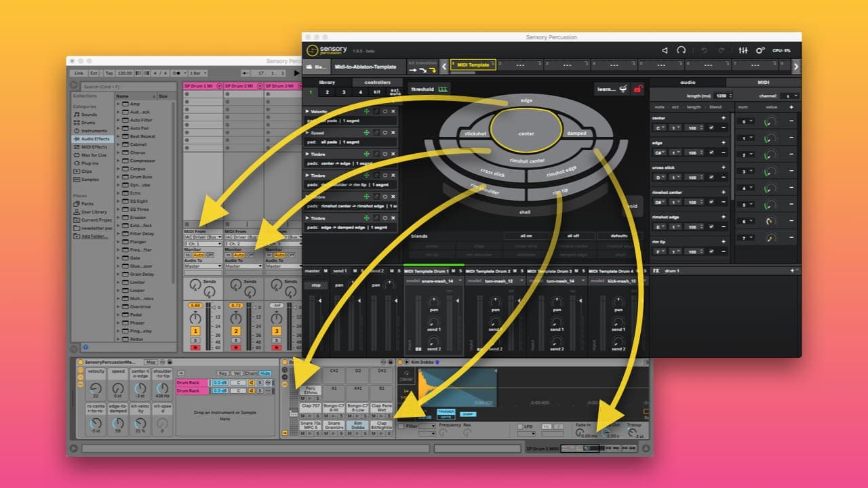Switch to the library tab

point(327,82)
